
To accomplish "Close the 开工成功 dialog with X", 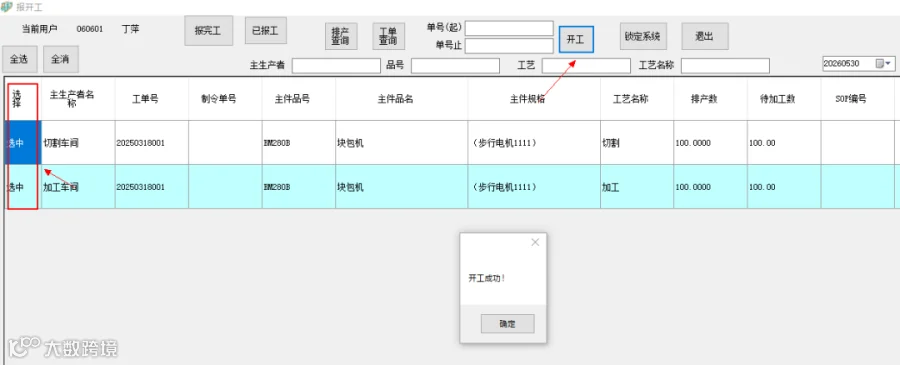I will [x=535, y=242].
